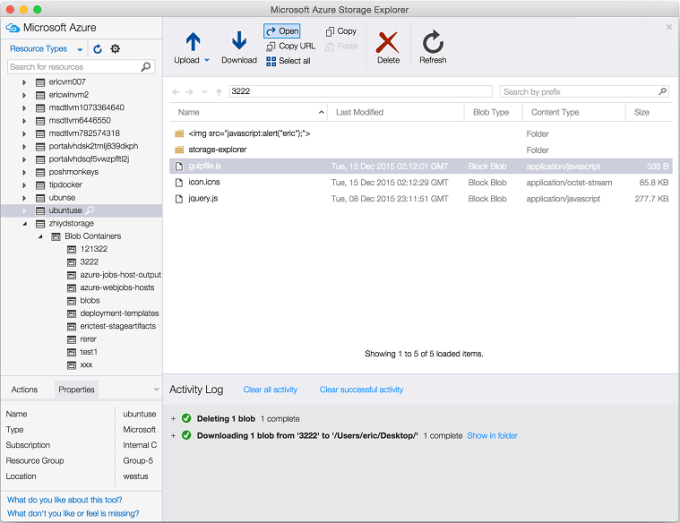Expand the ericwinvm2 storage account
The image size is (680, 523).
click(24, 95)
